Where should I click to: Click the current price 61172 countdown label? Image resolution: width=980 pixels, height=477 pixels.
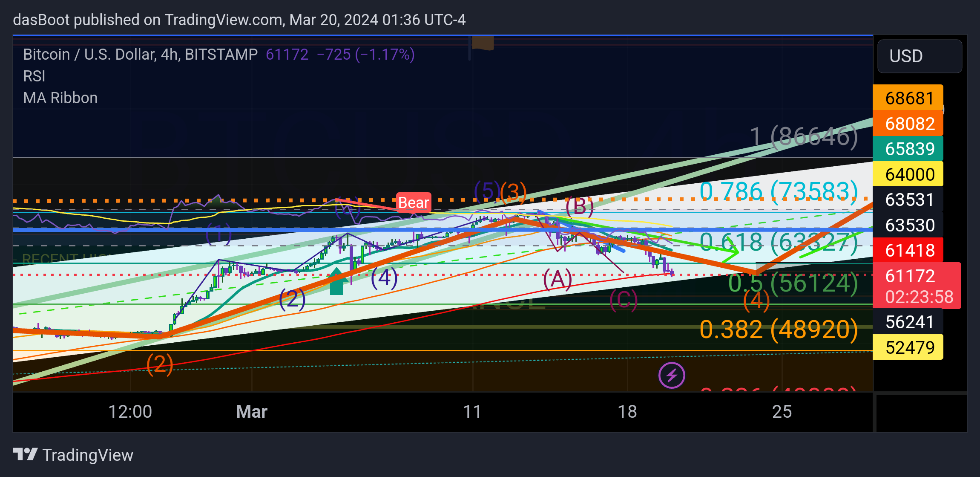pos(917,286)
